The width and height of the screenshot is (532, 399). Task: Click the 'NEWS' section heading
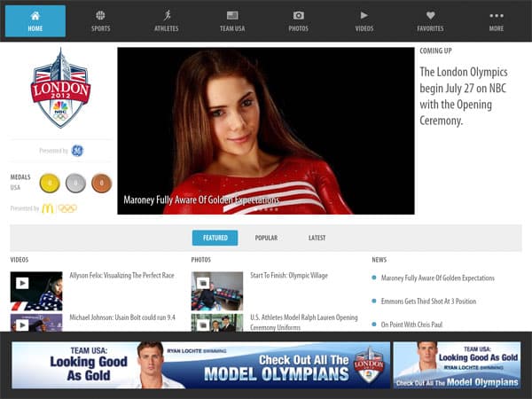(x=379, y=260)
